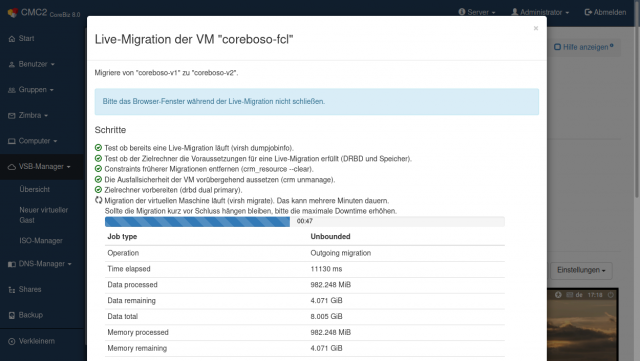Click the Abmelden logout icon
Viewport: 640px width, 361px height.
588,12
